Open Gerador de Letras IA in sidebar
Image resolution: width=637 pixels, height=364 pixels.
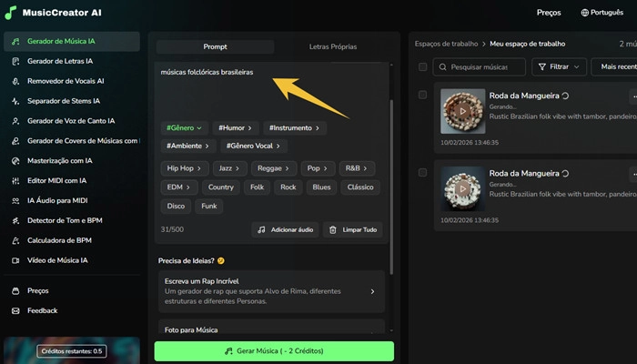click(72, 61)
